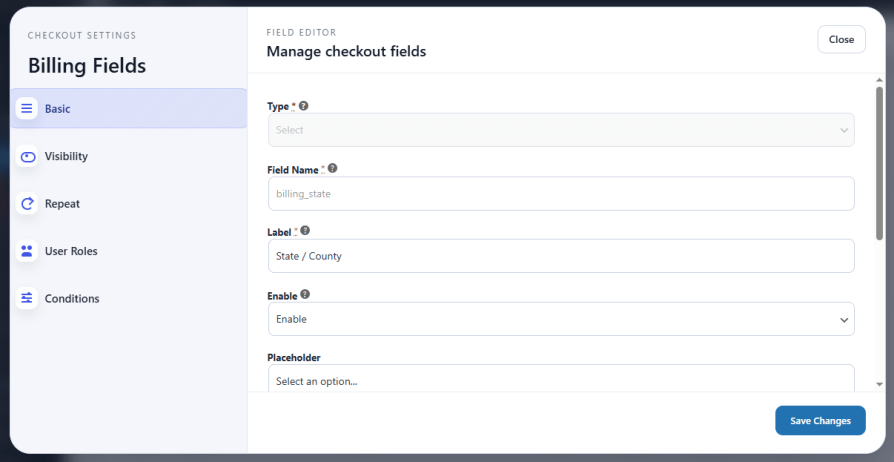Click the Repeat circular arrow icon
This screenshot has height=462, width=894.
coord(27,204)
